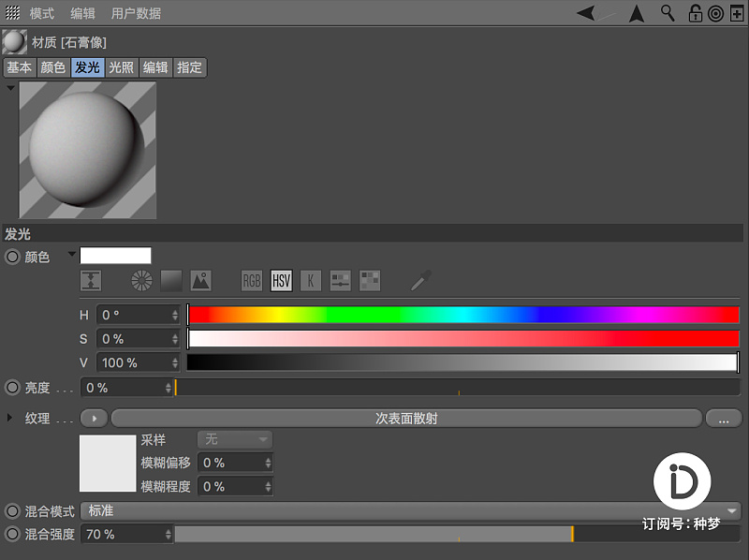
Task: Go back with the left arrow icon
Action: click(586, 13)
